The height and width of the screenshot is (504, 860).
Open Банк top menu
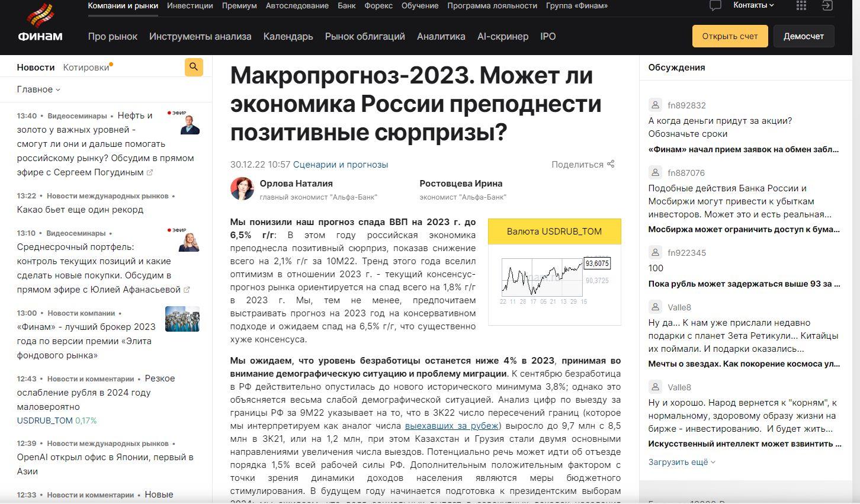pos(346,6)
